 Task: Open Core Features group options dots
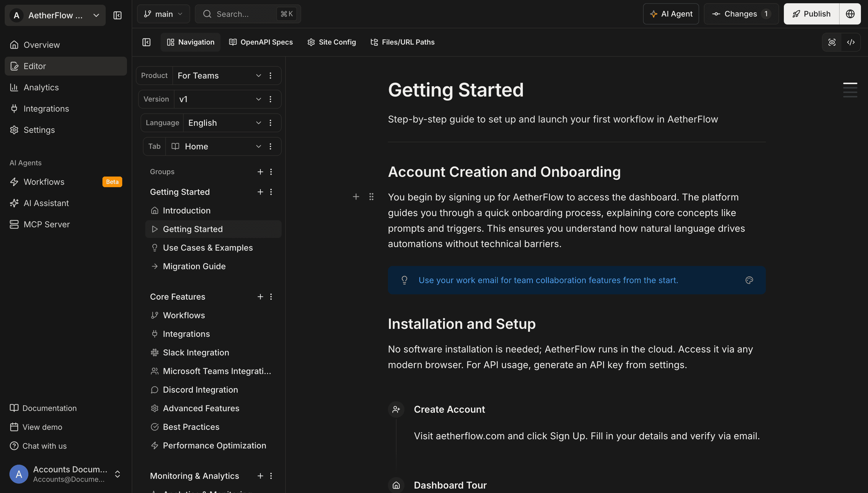[x=271, y=297]
